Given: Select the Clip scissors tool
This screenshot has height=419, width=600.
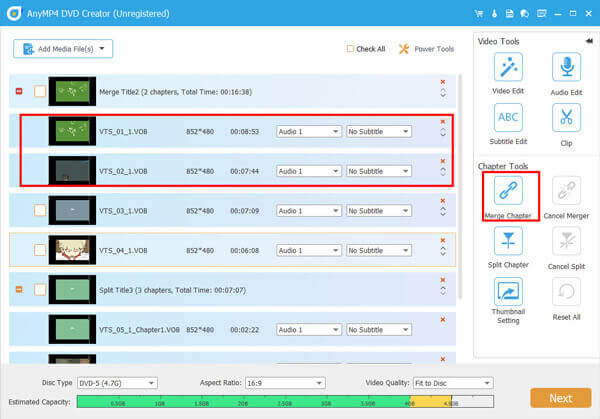Looking at the screenshot, I should pos(566,117).
